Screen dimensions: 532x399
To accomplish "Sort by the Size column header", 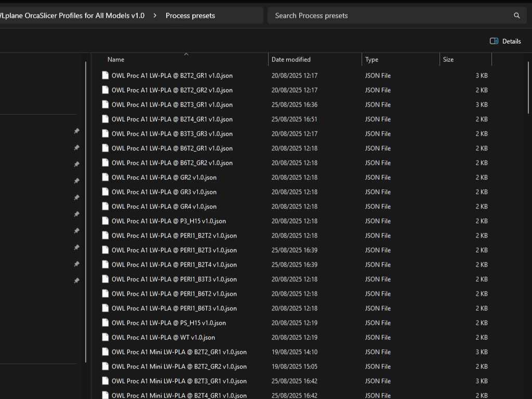I will click(x=448, y=60).
